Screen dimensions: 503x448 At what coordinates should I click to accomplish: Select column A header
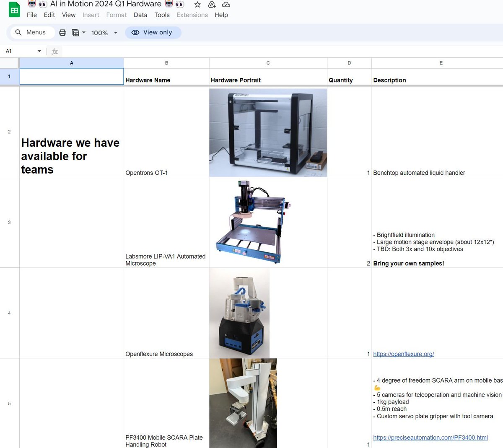72,63
